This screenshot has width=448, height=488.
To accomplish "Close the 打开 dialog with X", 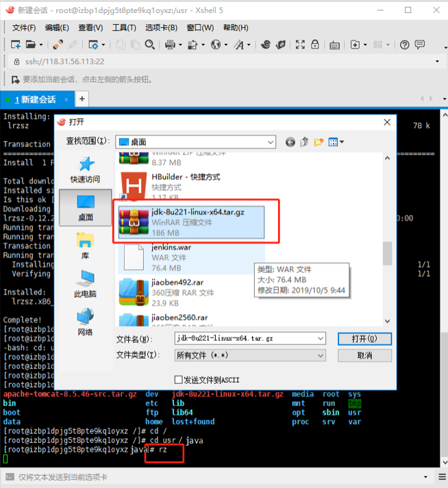I will 387,123.
